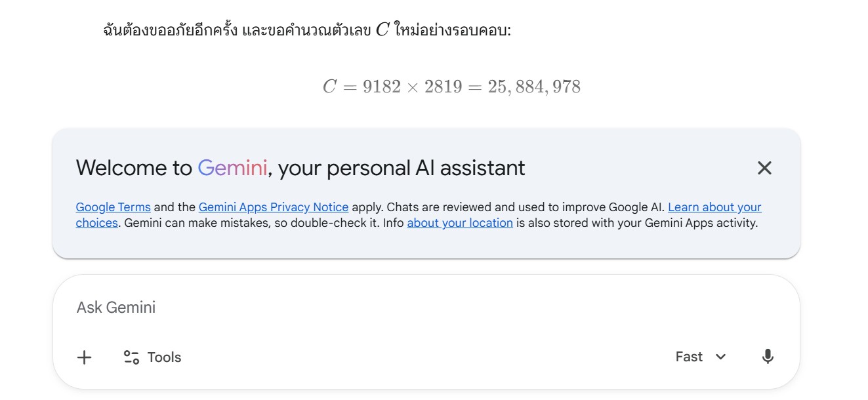Click the Tools sliders icon
The height and width of the screenshot is (400, 868).
[x=131, y=357]
